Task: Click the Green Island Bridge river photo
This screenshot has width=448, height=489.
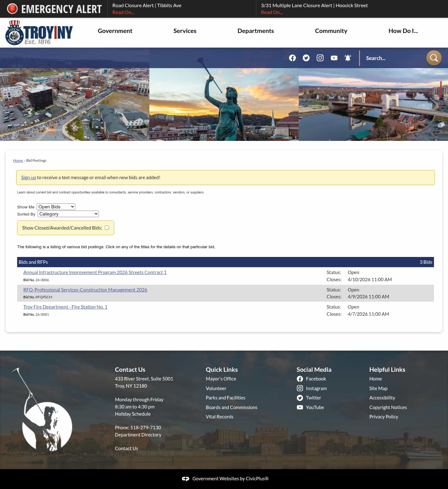Action: (x=373, y=105)
